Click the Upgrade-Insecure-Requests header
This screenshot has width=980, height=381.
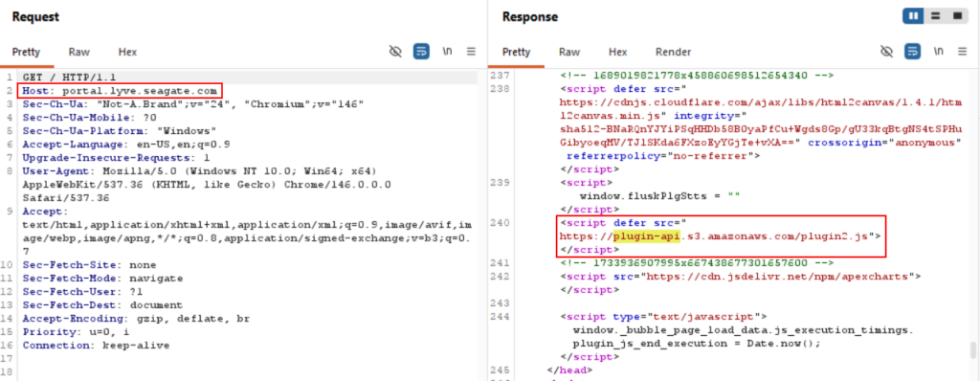(x=116, y=158)
